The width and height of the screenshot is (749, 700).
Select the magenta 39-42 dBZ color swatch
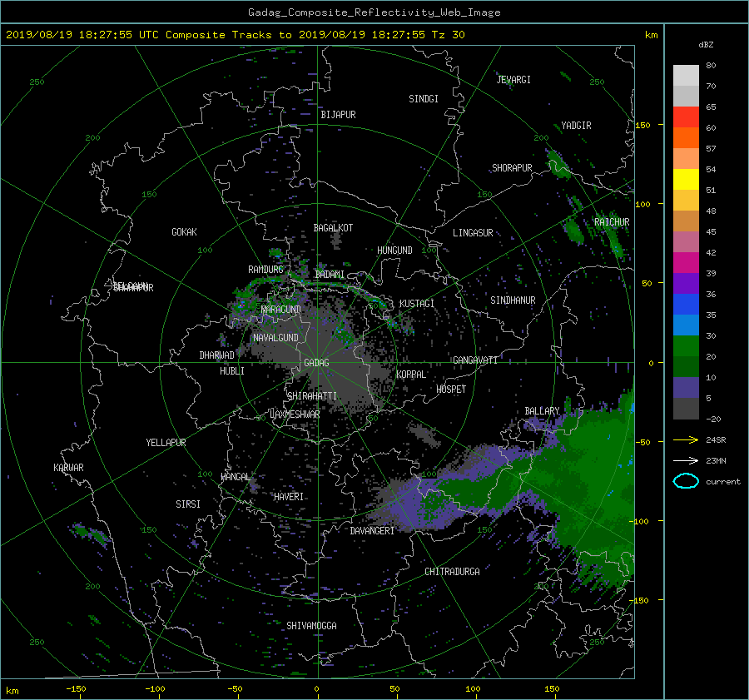[x=686, y=263]
